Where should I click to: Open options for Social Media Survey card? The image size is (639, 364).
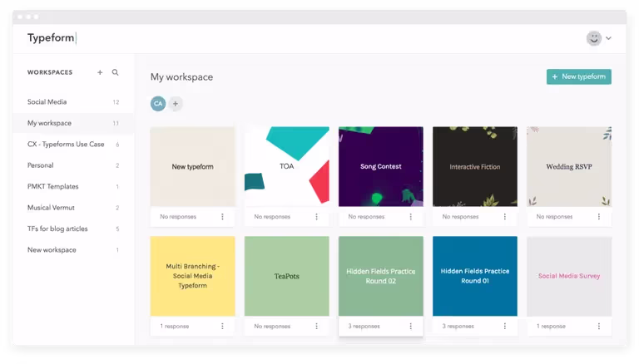pyautogui.click(x=599, y=326)
